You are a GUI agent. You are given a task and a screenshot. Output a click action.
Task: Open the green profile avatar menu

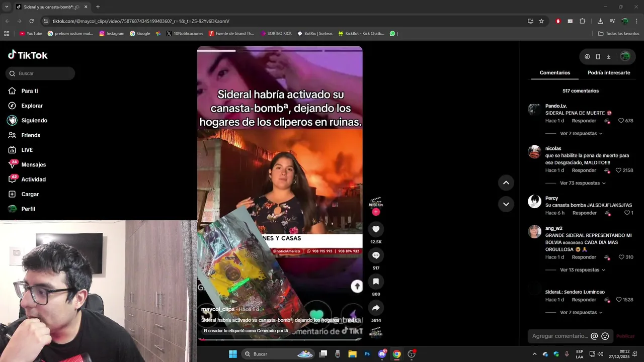pyautogui.click(x=625, y=57)
